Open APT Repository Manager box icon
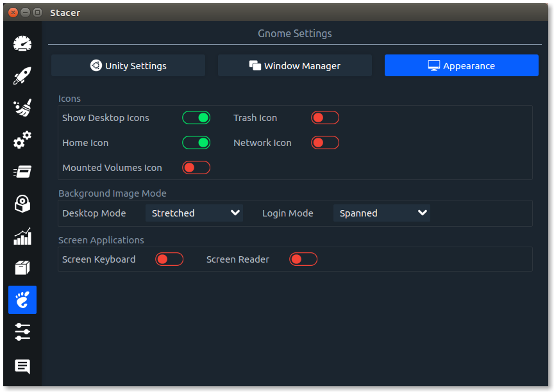554x392 pixels. point(22,268)
